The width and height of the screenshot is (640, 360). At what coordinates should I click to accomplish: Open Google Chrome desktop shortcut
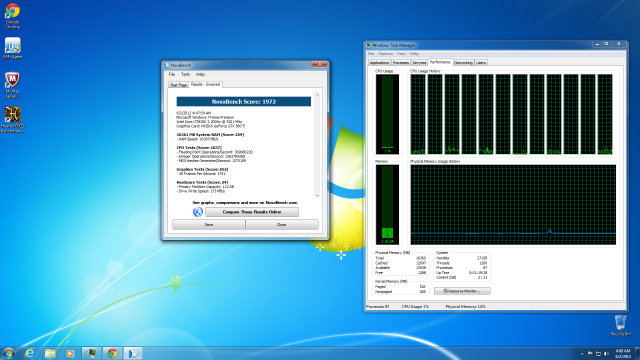pyautogui.click(x=12, y=16)
